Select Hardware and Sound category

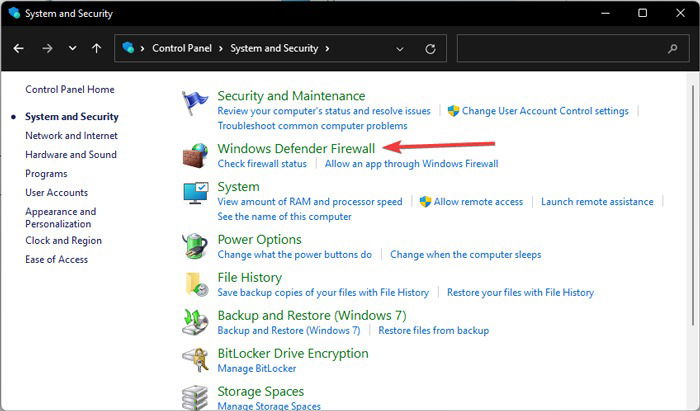point(71,154)
